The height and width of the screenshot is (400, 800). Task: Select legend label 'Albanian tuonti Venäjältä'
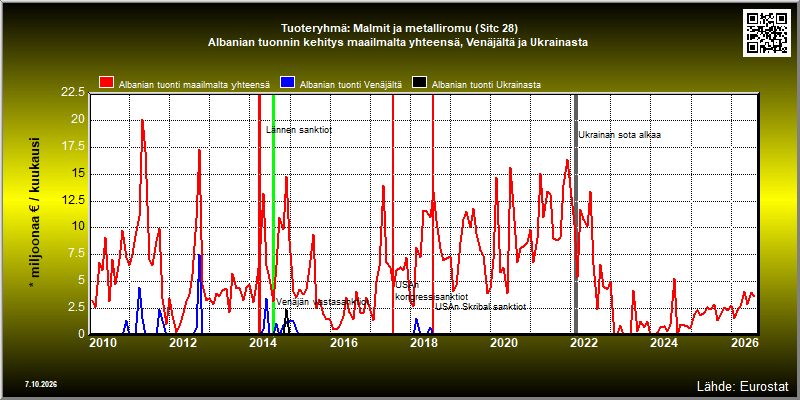(x=351, y=85)
